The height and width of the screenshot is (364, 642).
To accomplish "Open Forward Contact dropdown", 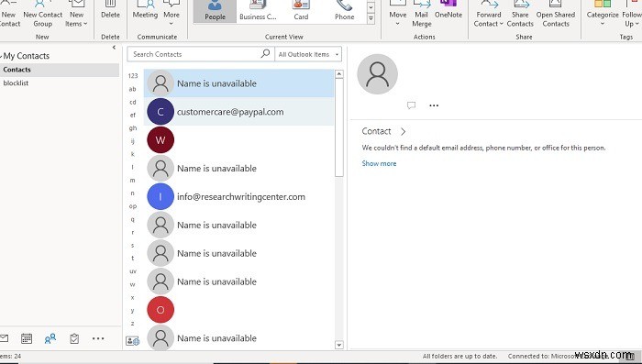I will coord(489,15).
